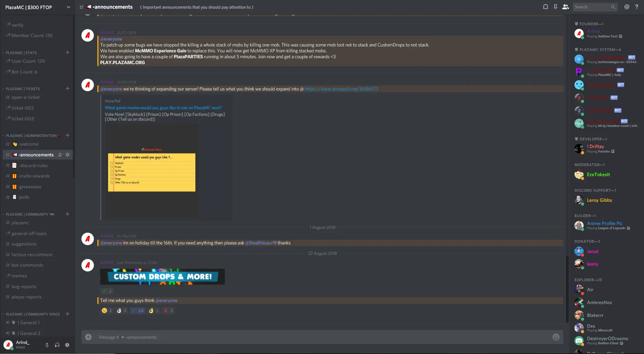The height and width of the screenshot is (354, 644).
Task: Open AmbresNox in member list
Action: 606,302
